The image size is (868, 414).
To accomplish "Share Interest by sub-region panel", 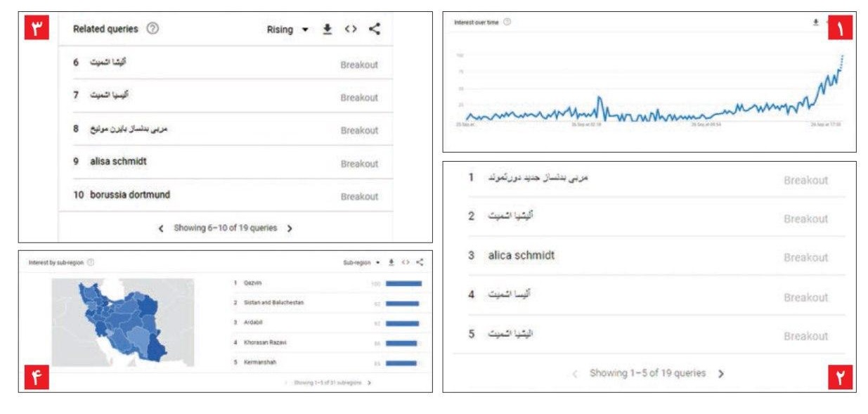I will pos(420,262).
